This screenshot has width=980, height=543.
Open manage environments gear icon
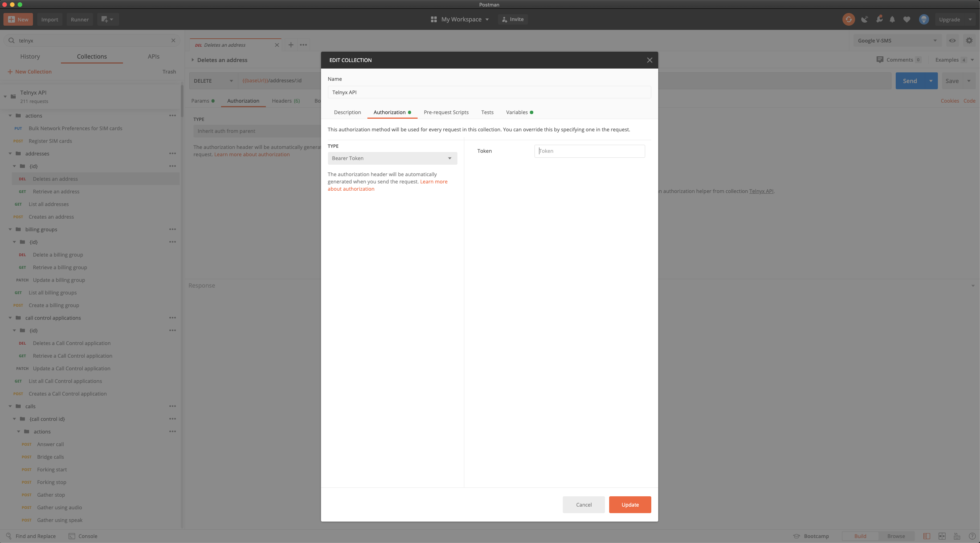pyautogui.click(x=969, y=41)
